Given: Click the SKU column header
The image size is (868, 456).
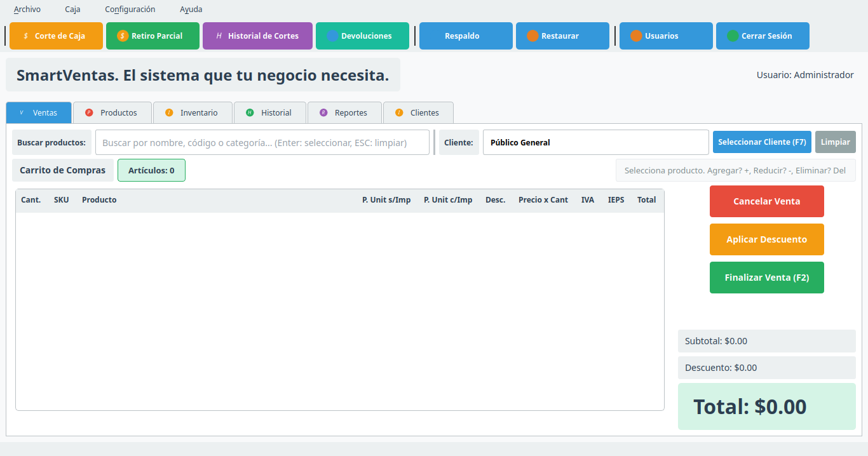Looking at the screenshot, I should 62,200.
